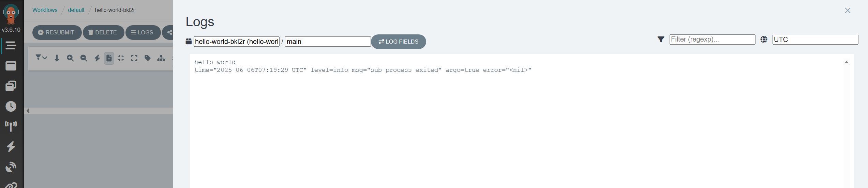Open Cron Workflows via the sidebar clock icon
Viewport: 868px width, 188px height.
[x=11, y=106]
